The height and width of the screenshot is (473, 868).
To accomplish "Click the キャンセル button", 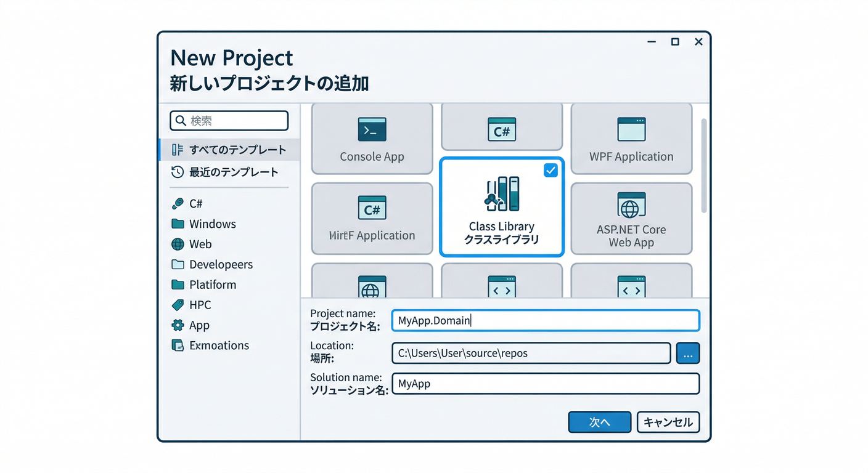I will click(x=668, y=422).
